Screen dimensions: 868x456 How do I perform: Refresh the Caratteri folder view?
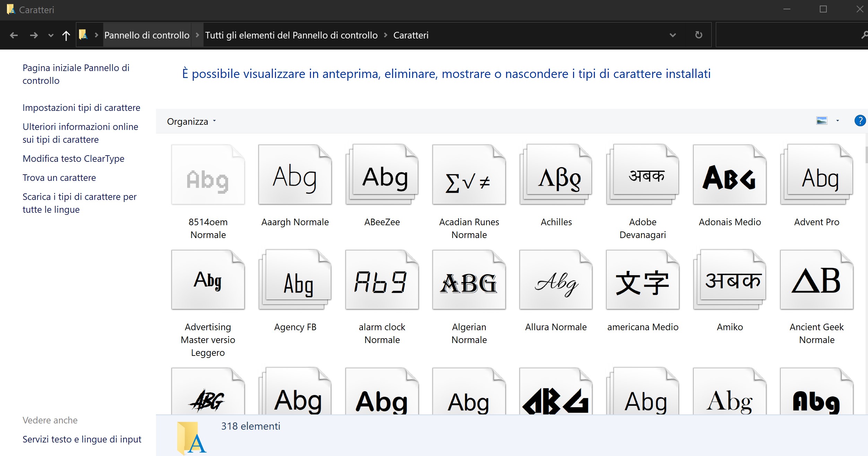coord(698,35)
